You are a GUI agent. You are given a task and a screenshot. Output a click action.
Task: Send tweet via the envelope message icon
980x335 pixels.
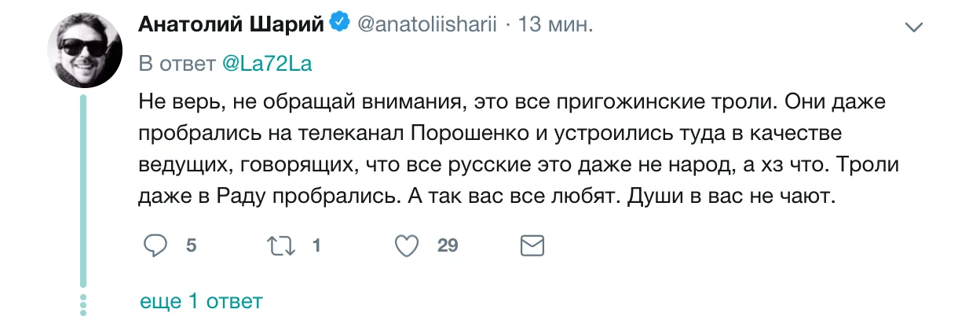click(532, 246)
